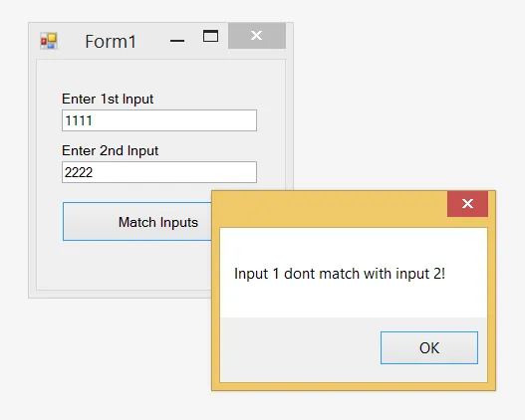This screenshot has height=420, width=525.
Task: Click the Form1 application icon
Action: coord(49,41)
